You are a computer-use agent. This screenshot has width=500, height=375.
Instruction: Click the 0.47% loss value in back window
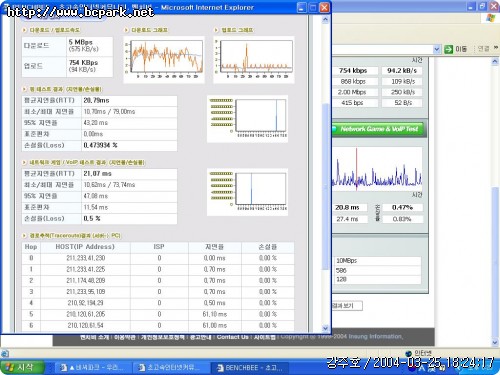(402, 208)
